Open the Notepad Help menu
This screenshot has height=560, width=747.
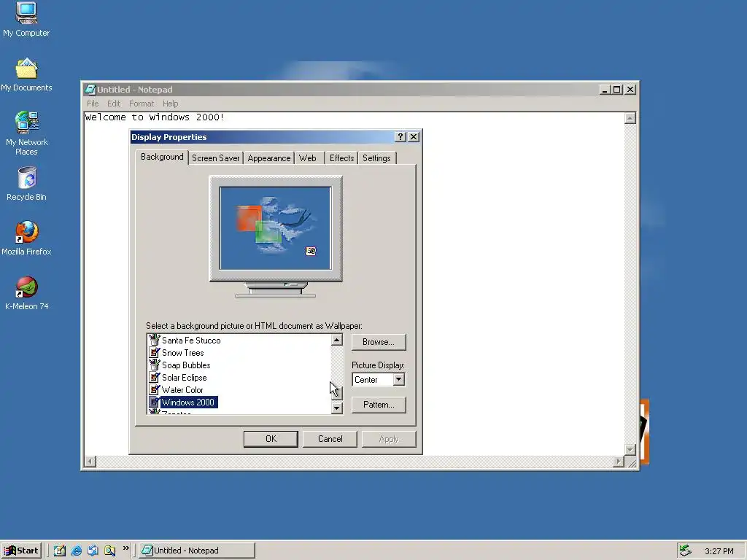[x=170, y=104]
